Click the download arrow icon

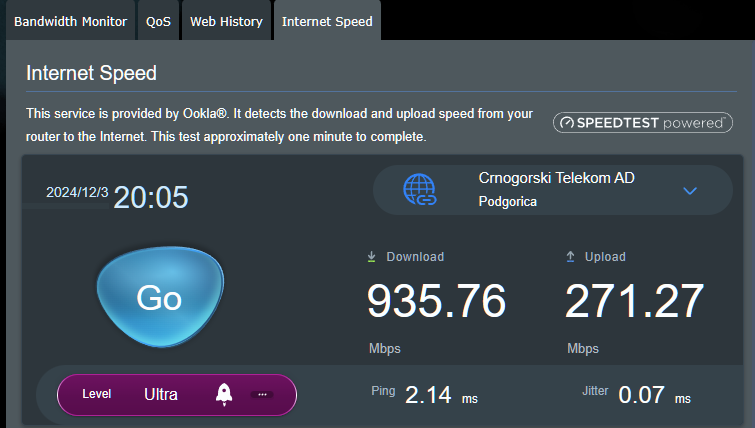pos(371,257)
